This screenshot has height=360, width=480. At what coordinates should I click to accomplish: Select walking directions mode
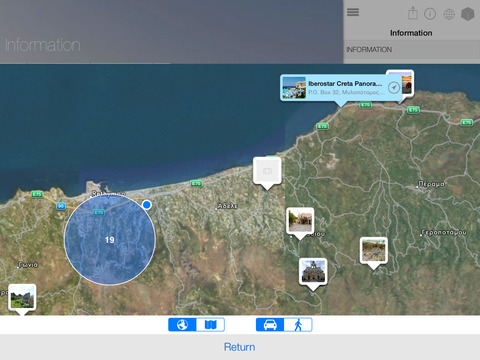[x=298, y=324]
